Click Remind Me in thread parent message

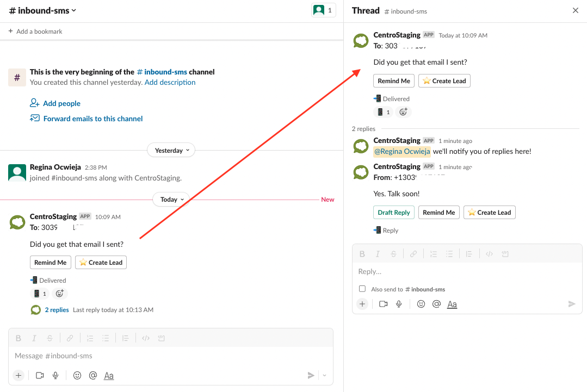(394, 81)
